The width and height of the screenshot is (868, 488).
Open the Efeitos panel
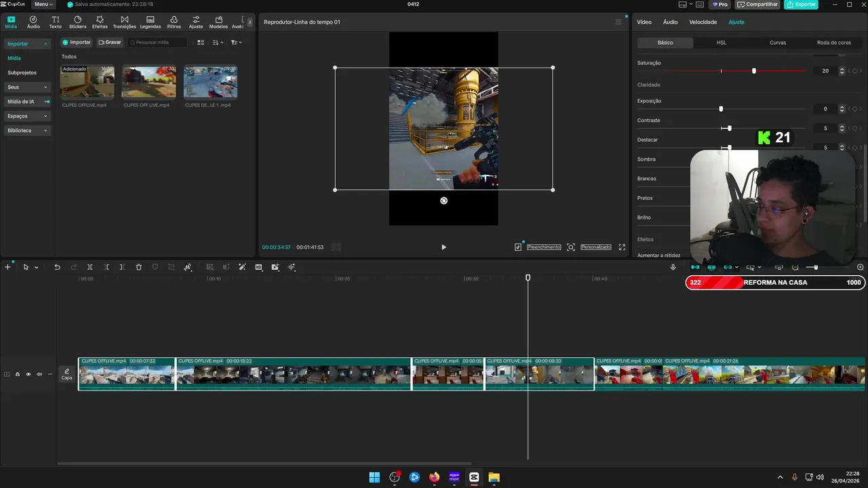pos(100,22)
